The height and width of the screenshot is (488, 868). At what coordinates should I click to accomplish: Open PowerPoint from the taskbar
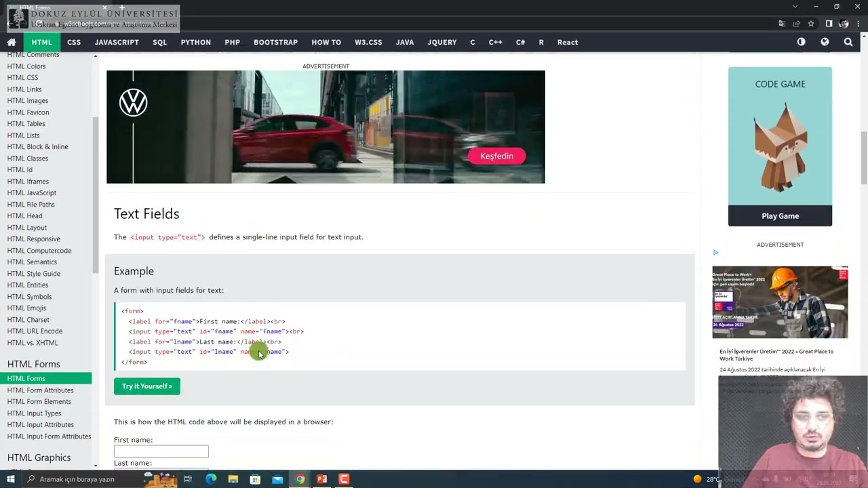pos(321,479)
